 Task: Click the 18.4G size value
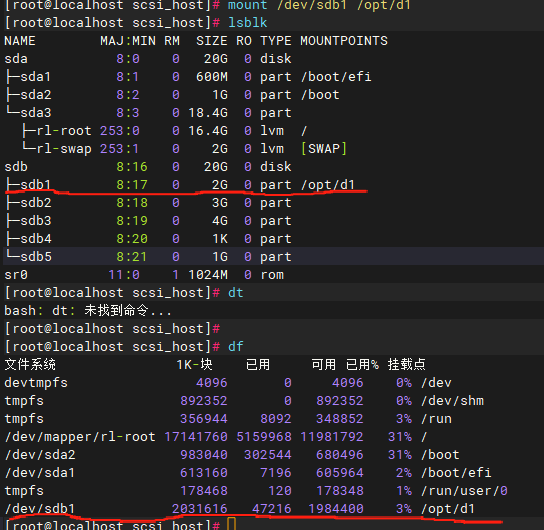208,113
